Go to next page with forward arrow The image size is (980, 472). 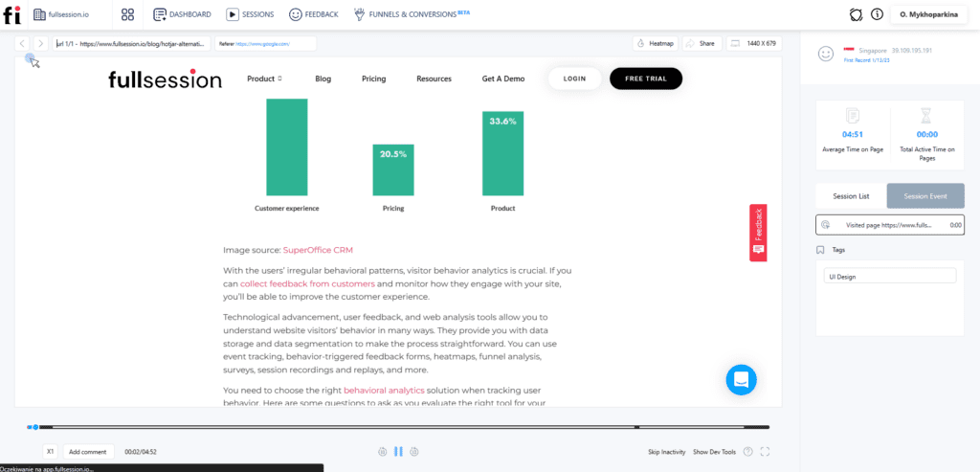[40, 43]
